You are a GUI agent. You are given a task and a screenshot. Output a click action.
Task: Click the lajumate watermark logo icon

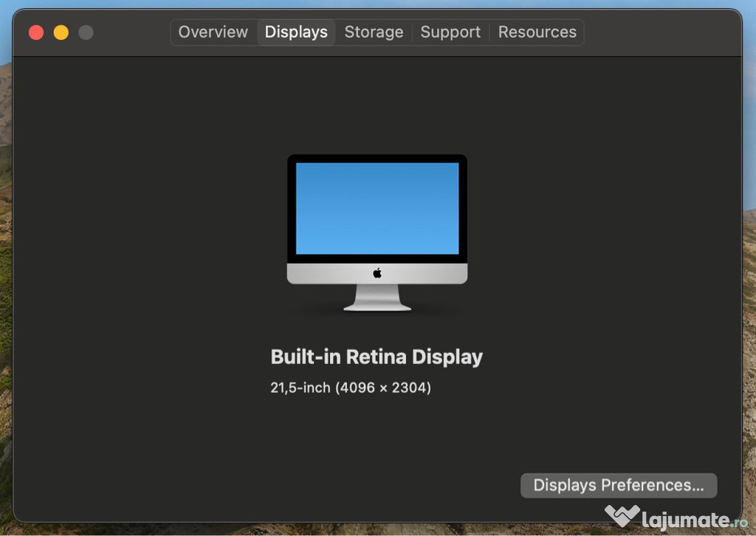[622, 515]
